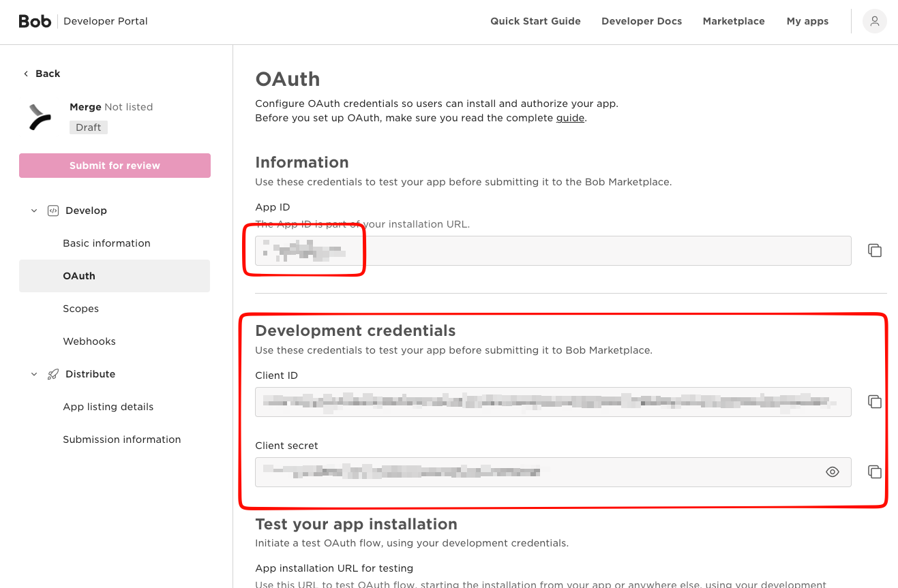Click the Draft status badge

click(x=89, y=127)
